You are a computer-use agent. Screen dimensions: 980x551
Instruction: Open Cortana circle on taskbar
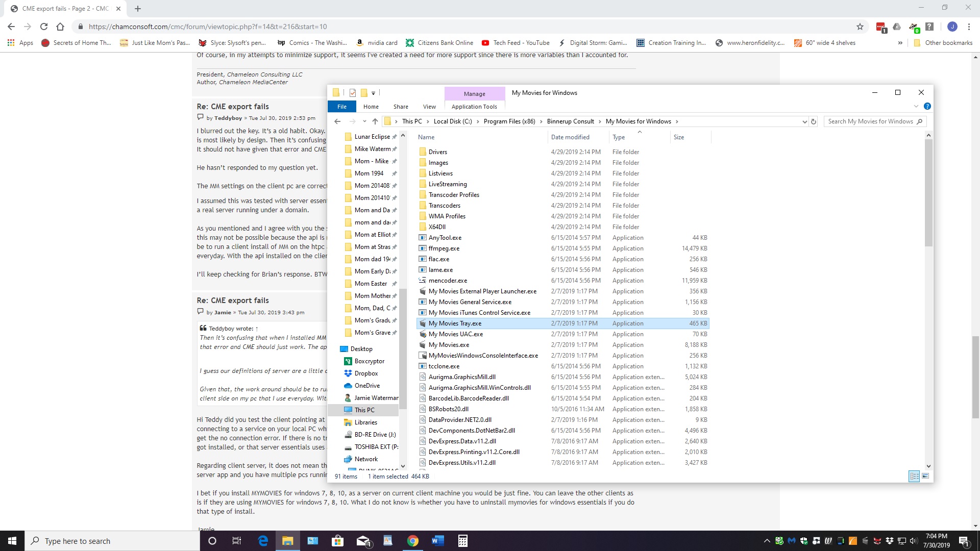pos(212,541)
